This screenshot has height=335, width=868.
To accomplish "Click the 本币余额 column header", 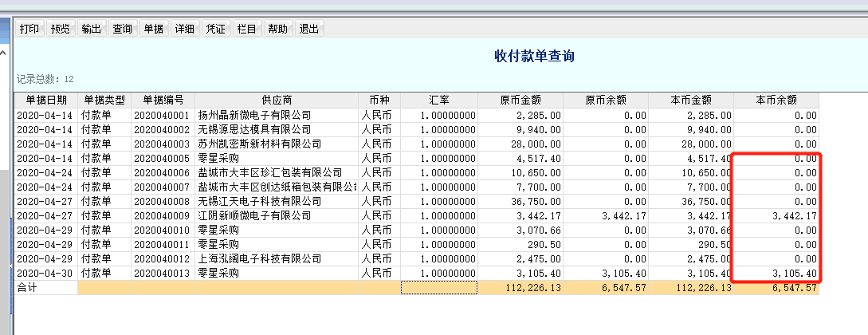I will click(x=776, y=100).
